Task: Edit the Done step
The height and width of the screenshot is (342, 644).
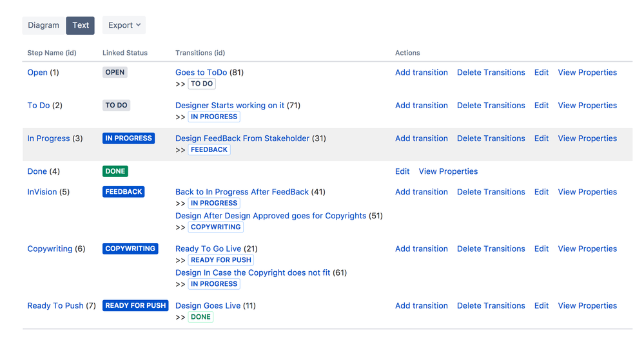Action: (x=402, y=171)
